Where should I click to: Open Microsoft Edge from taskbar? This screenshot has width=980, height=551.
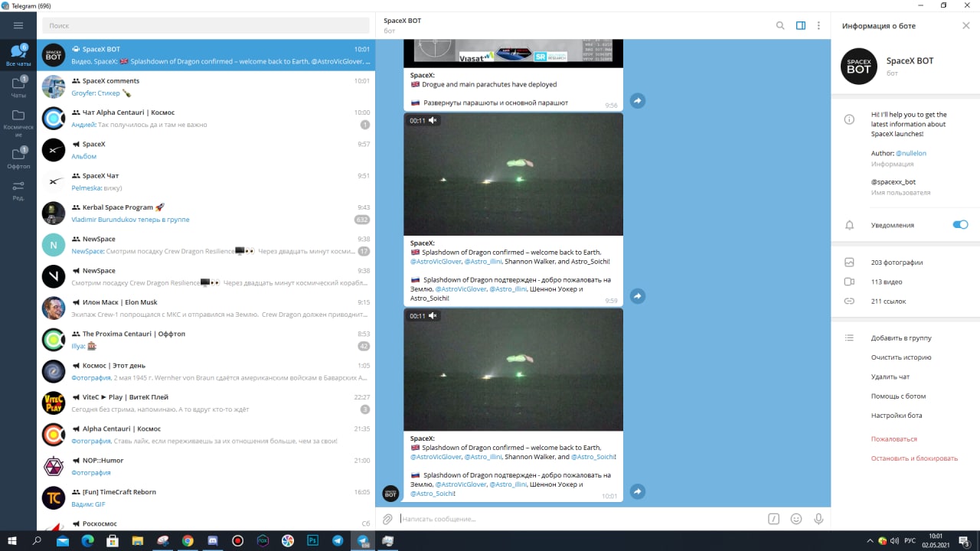click(x=87, y=540)
